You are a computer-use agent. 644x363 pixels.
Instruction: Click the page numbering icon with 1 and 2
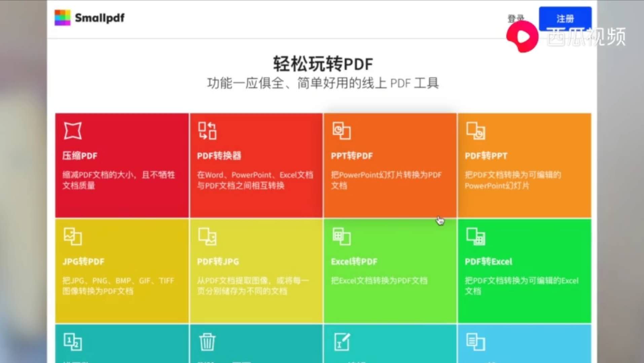coord(73,342)
